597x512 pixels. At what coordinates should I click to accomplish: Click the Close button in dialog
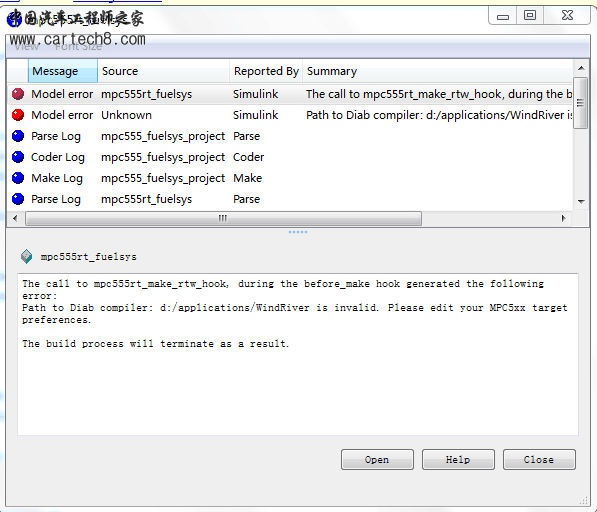539,459
